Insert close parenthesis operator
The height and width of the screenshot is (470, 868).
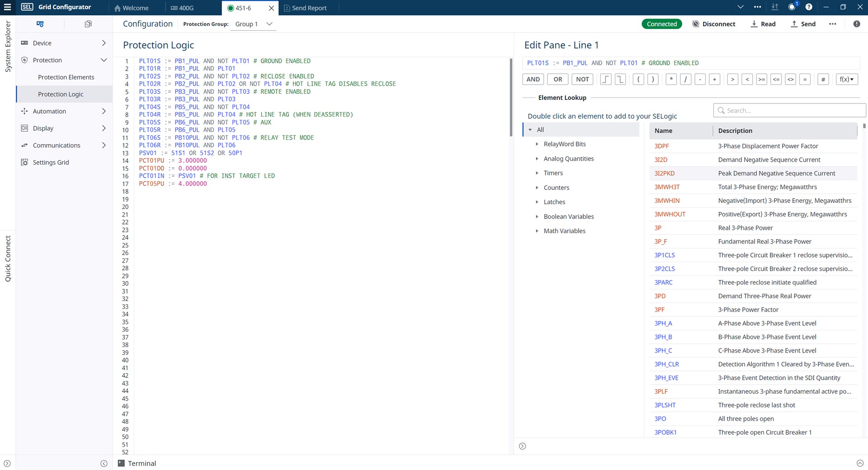(653, 80)
